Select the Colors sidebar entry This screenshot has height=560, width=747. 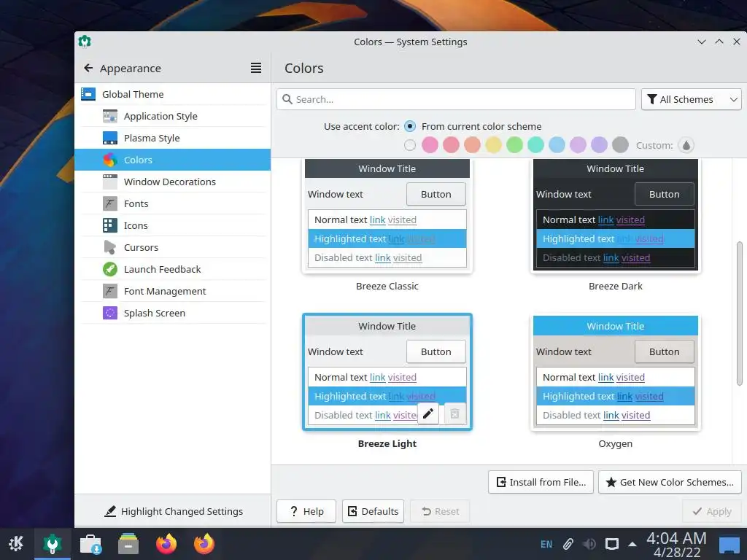[172, 160]
